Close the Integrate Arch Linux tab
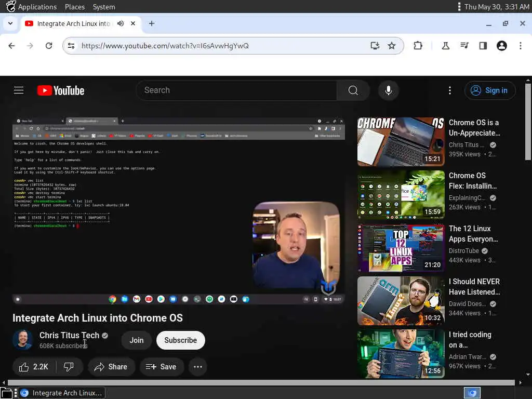Image resolution: width=532 pixels, height=399 pixels. 133,23
